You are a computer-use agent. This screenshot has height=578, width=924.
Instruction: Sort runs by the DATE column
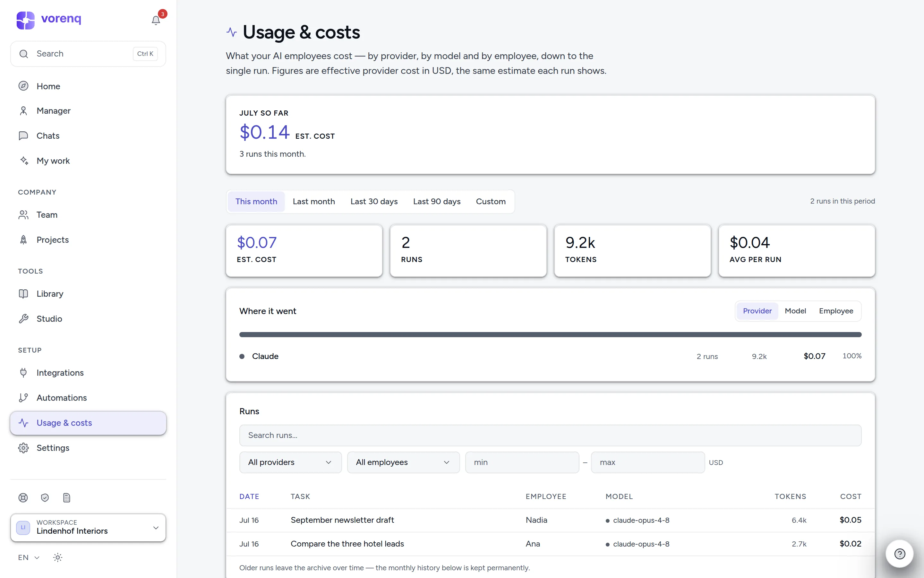[x=249, y=496]
